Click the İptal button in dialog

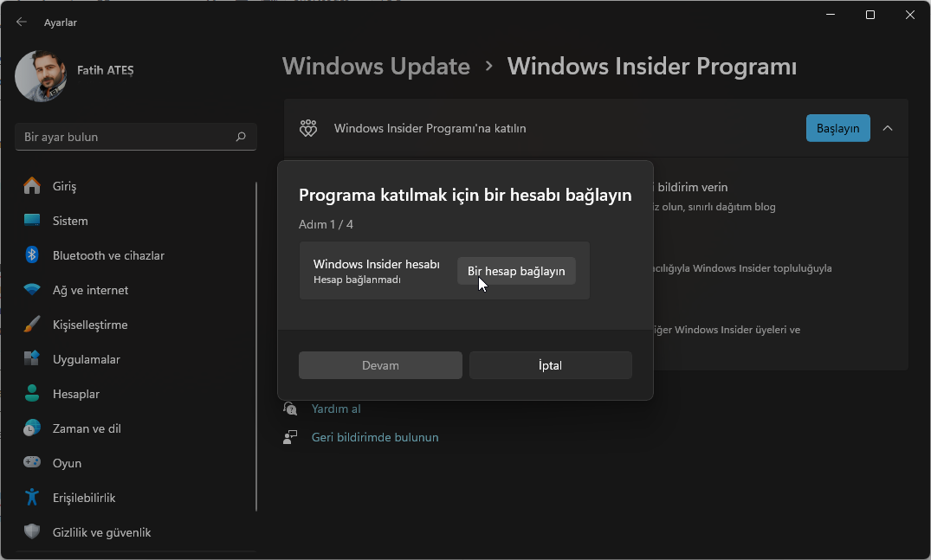[x=550, y=365]
